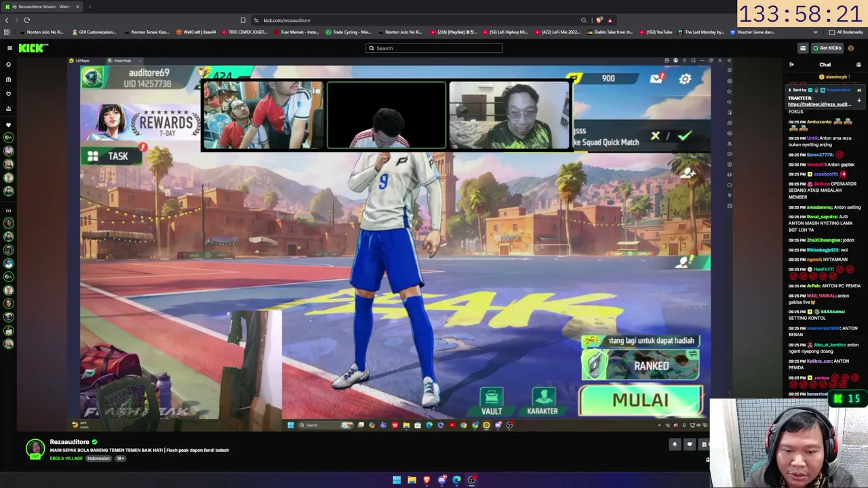Open the user profile avatar menu
Viewport: 868px width, 488px height.
851,48
